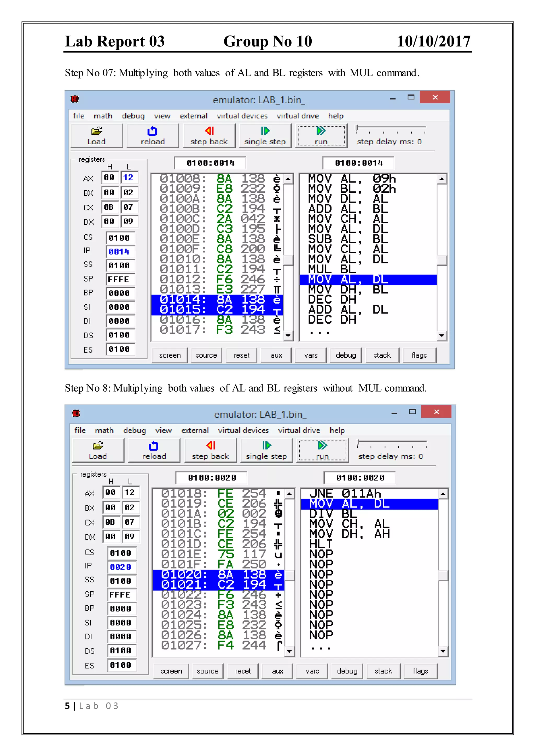
Task: Click screen button in lower emulator window
Action: pos(171,671)
